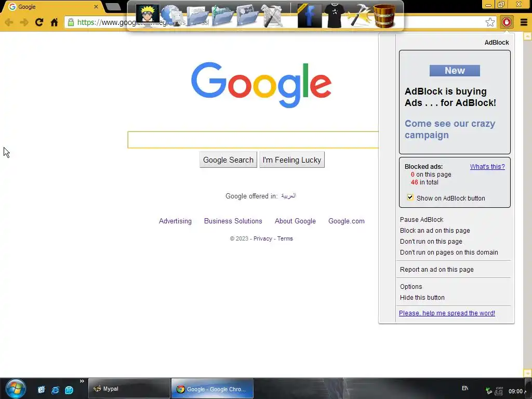Launch Internet Explorer from quick launch
Image resolution: width=532 pixels, height=399 pixels.
click(55, 390)
